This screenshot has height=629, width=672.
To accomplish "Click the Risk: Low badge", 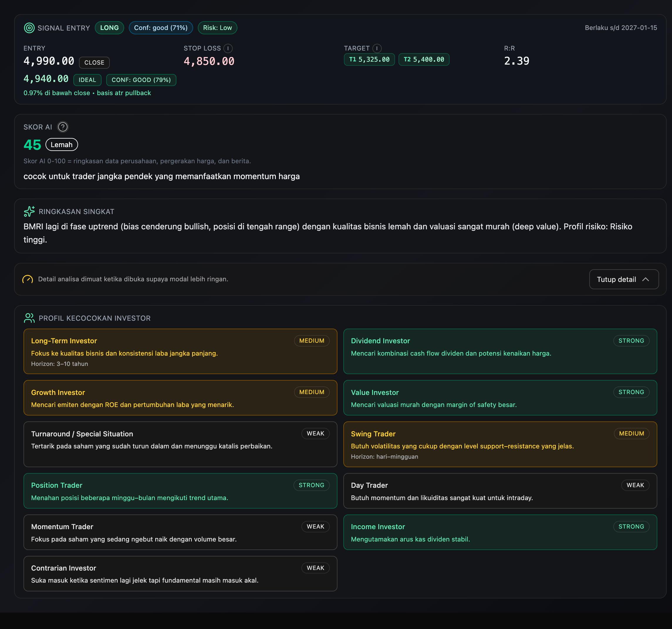I will pos(217,28).
